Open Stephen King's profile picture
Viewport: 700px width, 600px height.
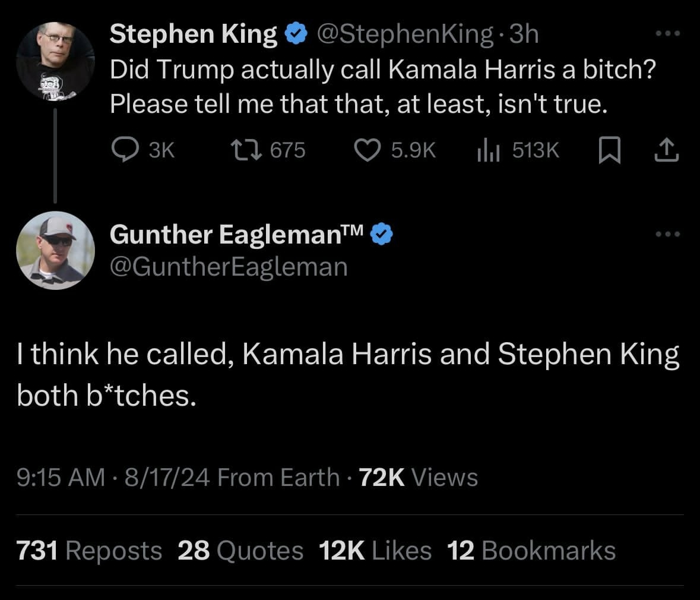coord(55,60)
